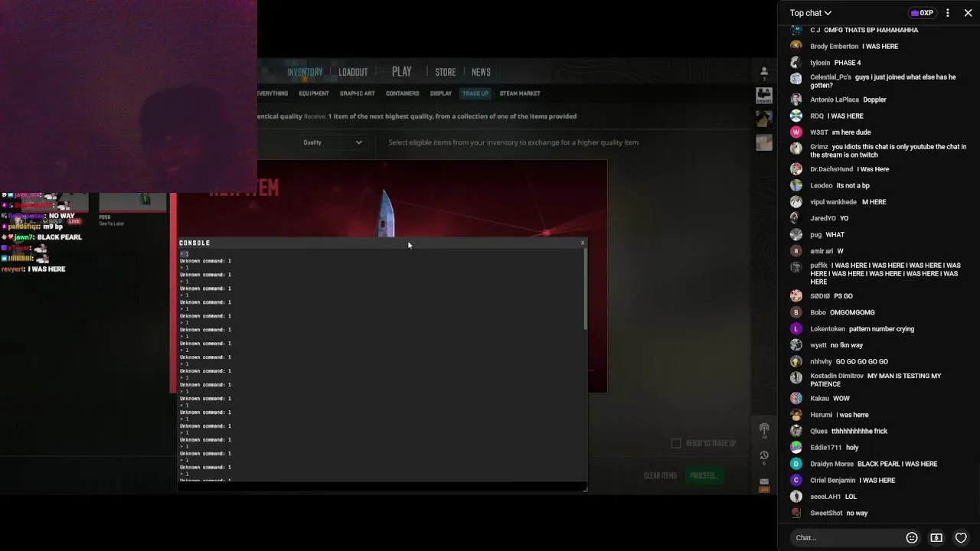This screenshot has height=551, width=980.
Task: Click SweetShot's chat avatar
Action: coord(796,513)
